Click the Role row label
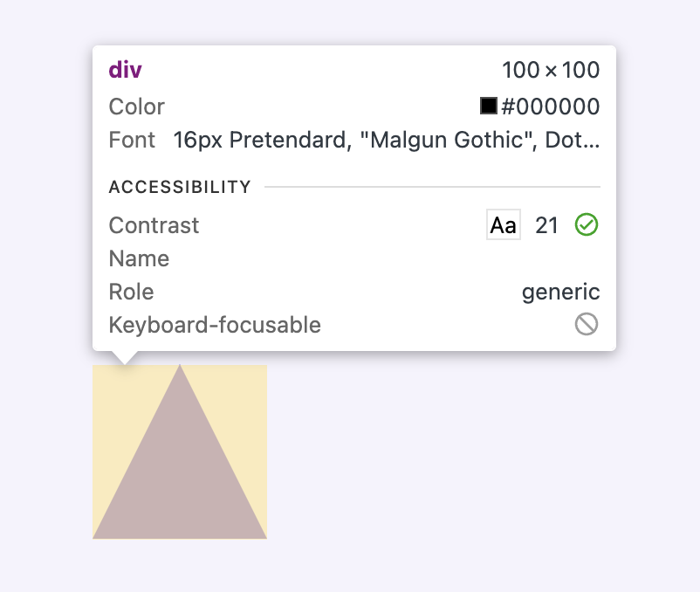This screenshot has height=592, width=700. point(131,292)
